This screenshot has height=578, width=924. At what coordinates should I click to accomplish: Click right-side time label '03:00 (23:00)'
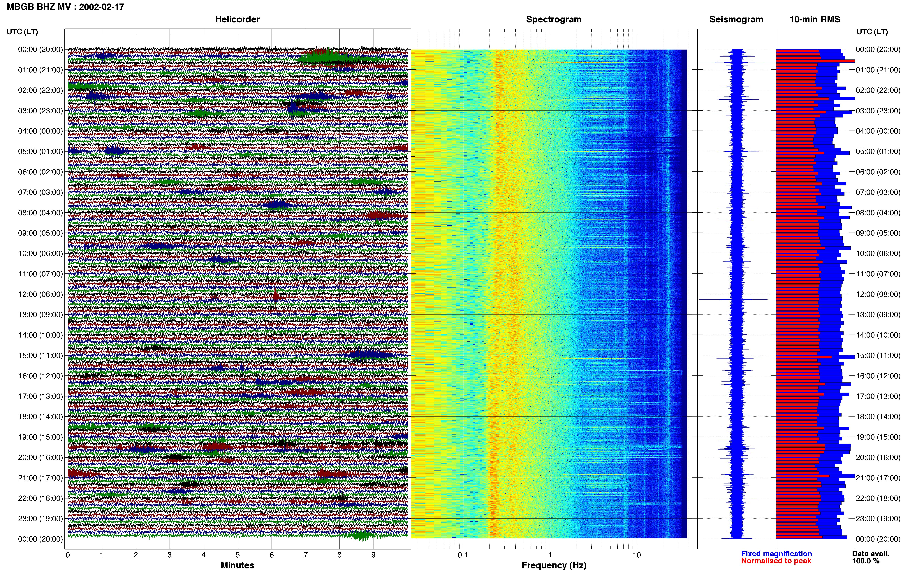(x=878, y=110)
